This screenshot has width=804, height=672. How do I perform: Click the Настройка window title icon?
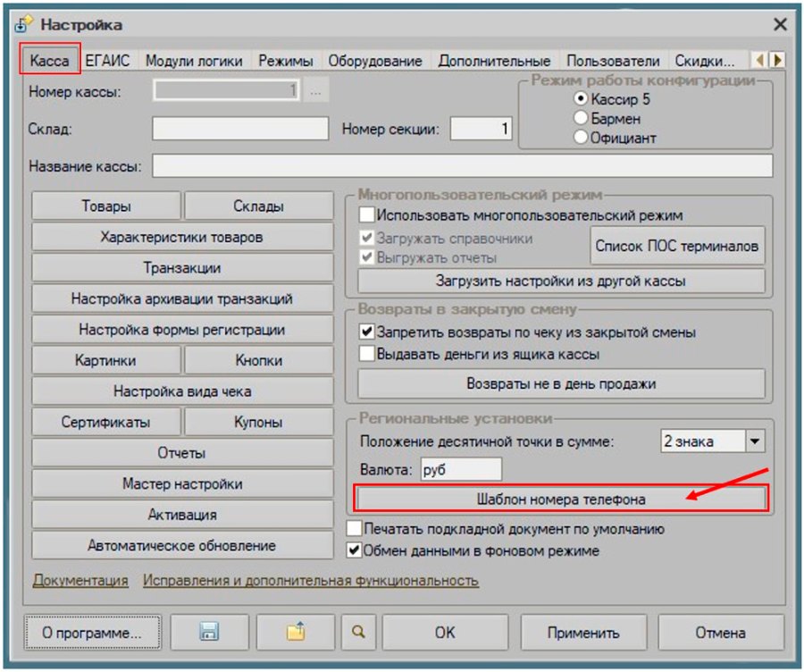(x=23, y=24)
